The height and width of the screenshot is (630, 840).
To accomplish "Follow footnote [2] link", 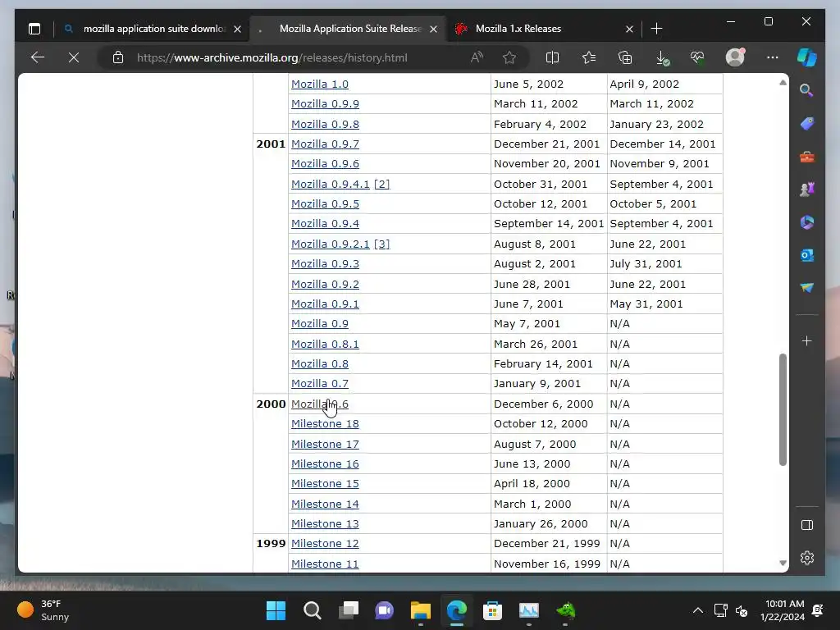I will [x=381, y=185].
